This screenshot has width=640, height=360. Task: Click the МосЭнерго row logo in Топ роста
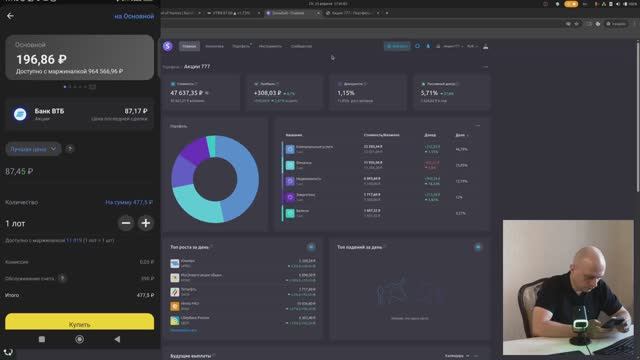175,278
